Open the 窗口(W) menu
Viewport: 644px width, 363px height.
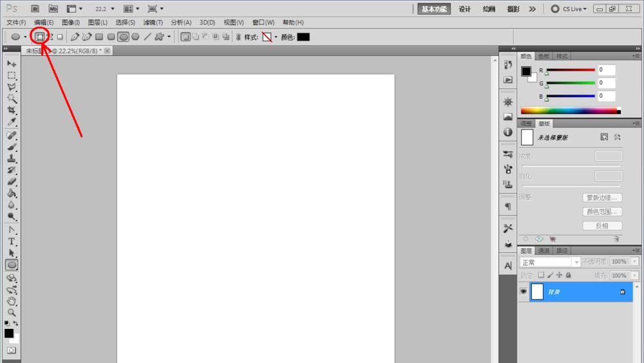pos(263,23)
